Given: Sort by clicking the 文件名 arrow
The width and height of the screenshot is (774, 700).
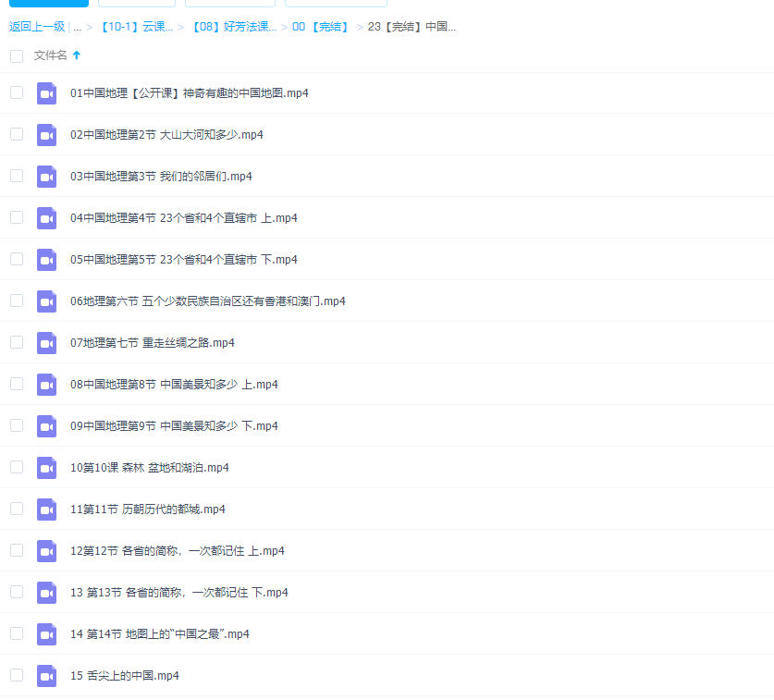Looking at the screenshot, I should pos(77,55).
